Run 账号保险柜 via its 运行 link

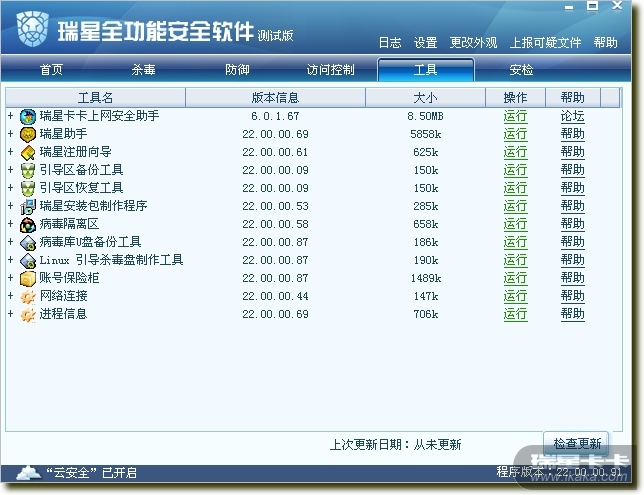pos(515,279)
